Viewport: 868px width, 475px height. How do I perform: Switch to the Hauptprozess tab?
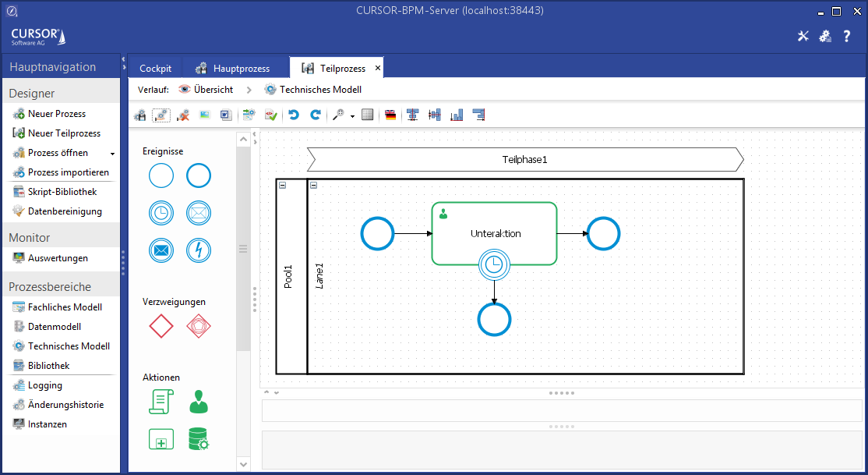(233, 69)
